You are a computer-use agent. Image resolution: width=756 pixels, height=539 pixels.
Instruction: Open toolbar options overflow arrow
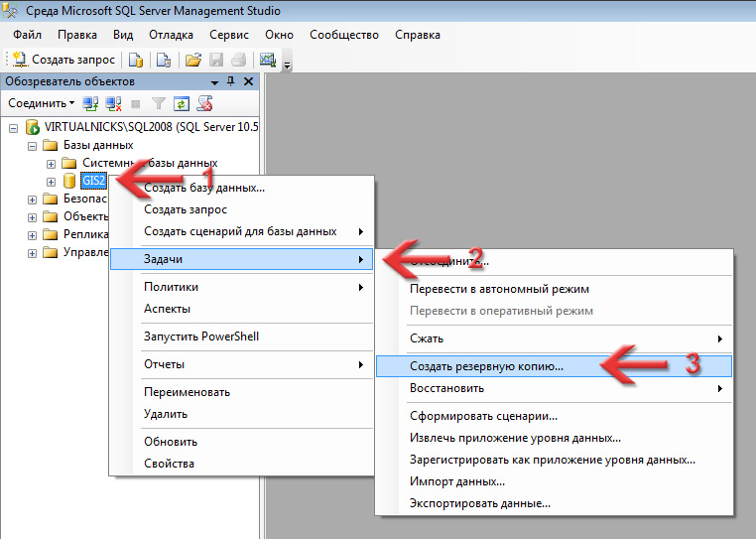tap(288, 66)
